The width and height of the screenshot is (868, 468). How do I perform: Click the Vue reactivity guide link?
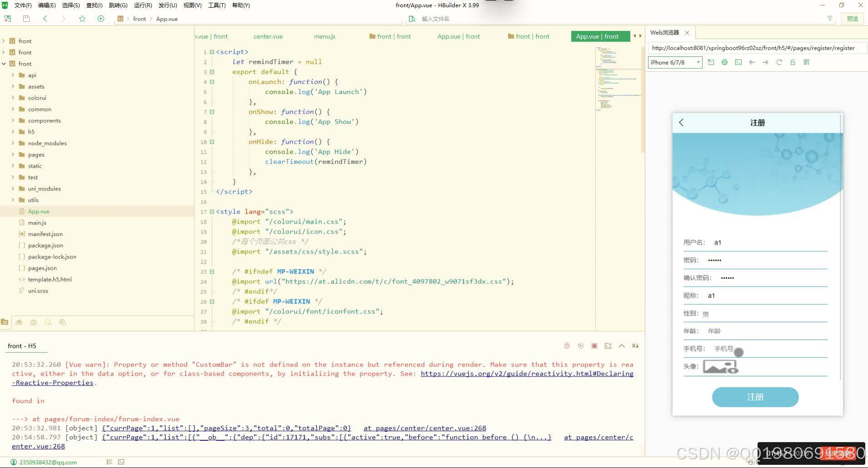click(527, 373)
